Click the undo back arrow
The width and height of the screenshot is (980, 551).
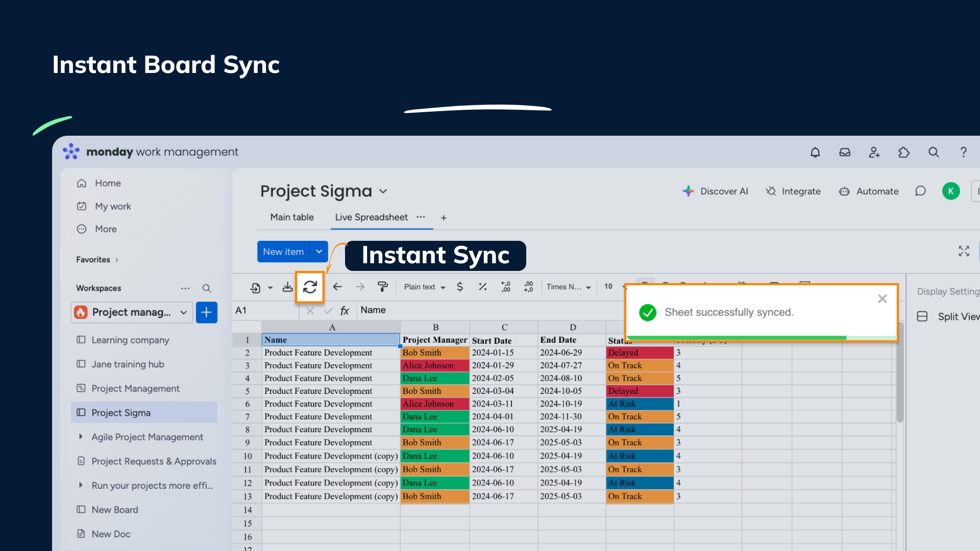click(x=337, y=287)
